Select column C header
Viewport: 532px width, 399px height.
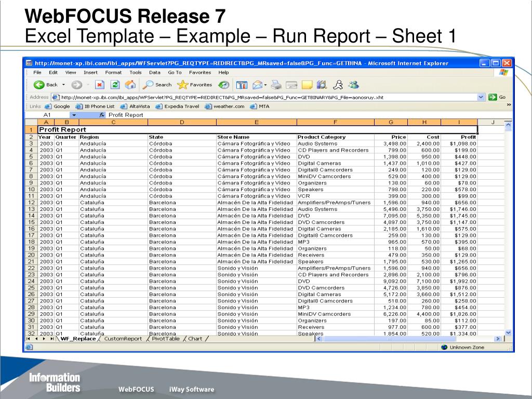pyautogui.click(x=113, y=122)
